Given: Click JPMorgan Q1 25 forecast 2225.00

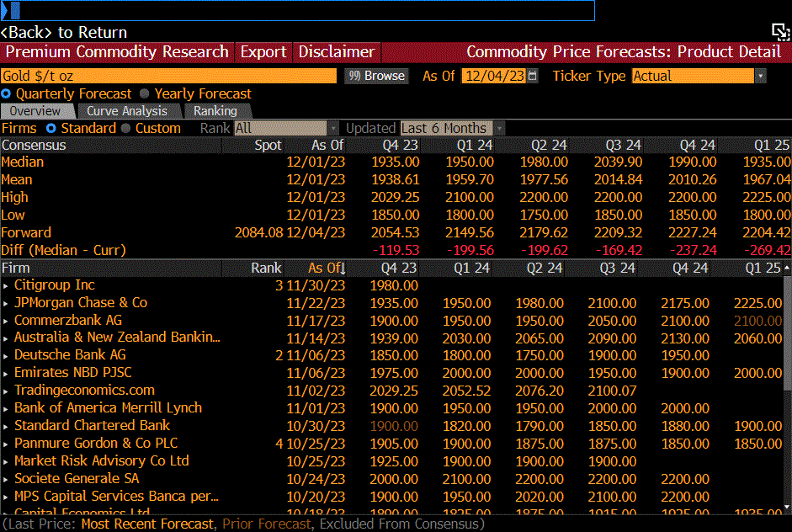Looking at the screenshot, I should click(x=757, y=303).
